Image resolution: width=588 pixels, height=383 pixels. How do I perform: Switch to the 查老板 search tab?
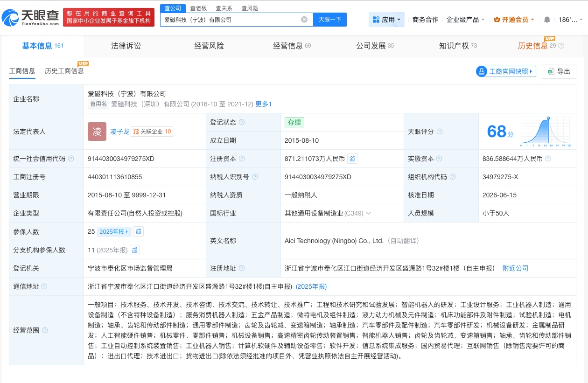[199, 8]
